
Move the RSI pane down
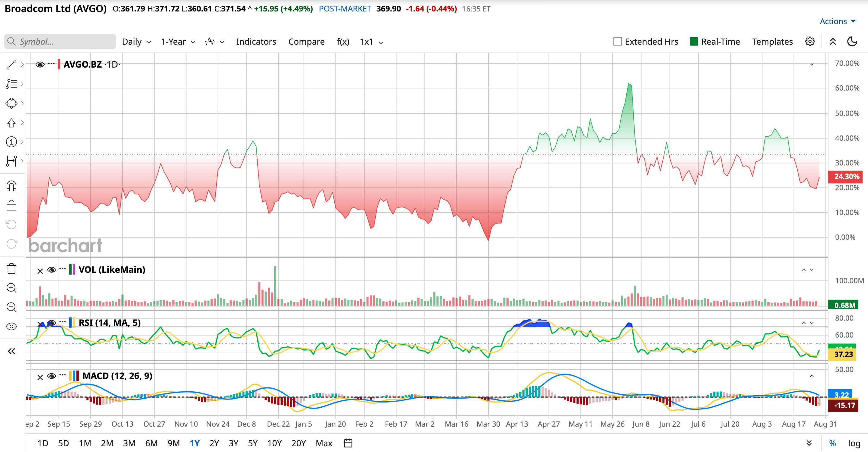pos(812,323)
